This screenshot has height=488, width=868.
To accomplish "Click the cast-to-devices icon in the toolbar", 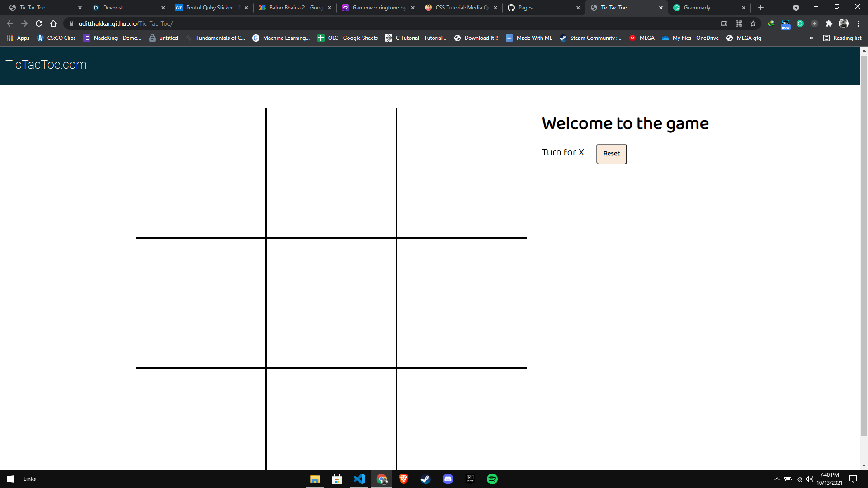I will point(724,23).
